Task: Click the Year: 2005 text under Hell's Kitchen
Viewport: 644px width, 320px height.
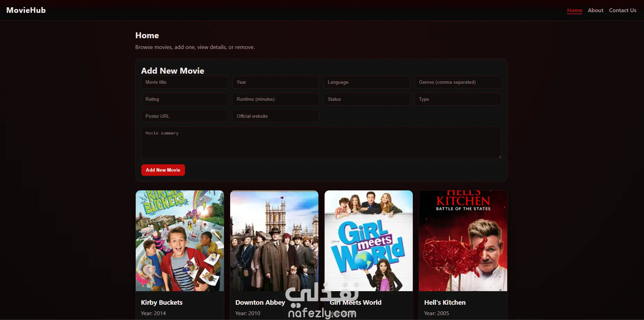Action: (x=437, y=313)
